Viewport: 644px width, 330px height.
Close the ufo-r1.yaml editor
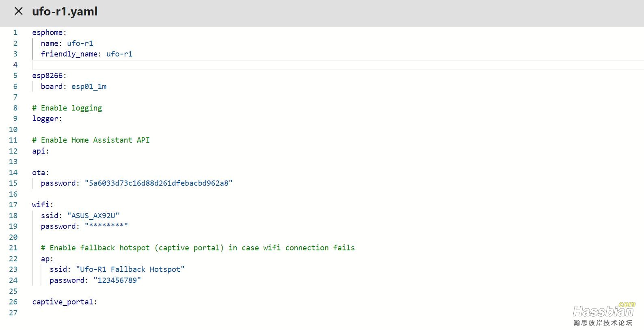19,11
